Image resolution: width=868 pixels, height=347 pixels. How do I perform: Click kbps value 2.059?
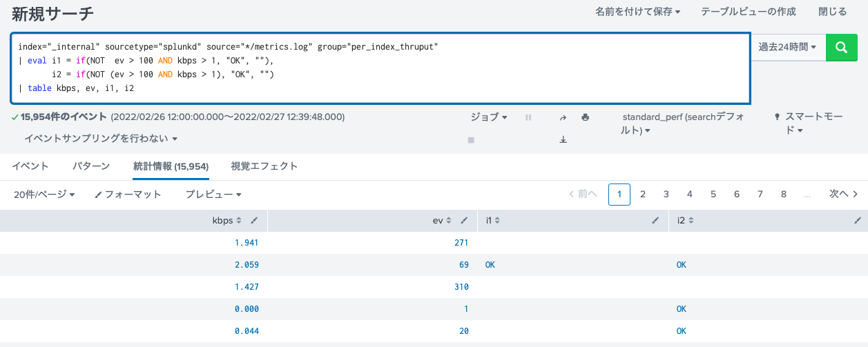point(247,265)
